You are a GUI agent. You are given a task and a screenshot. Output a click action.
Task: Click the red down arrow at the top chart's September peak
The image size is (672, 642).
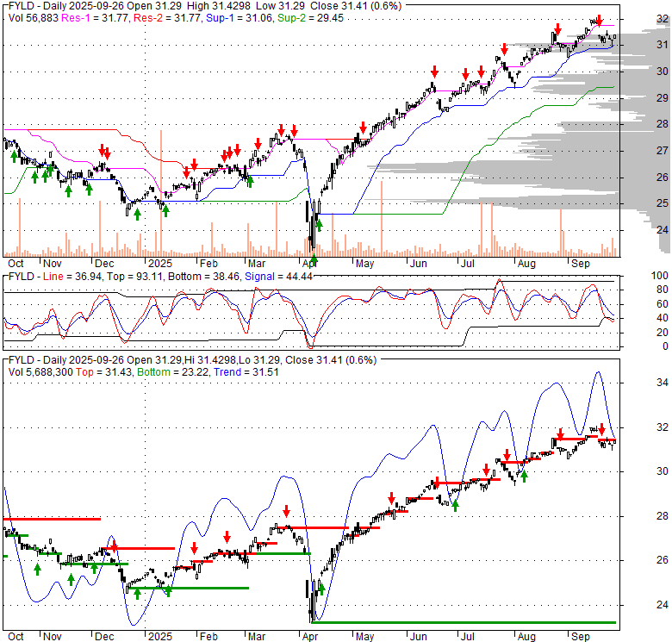click(x=600, y=20)
